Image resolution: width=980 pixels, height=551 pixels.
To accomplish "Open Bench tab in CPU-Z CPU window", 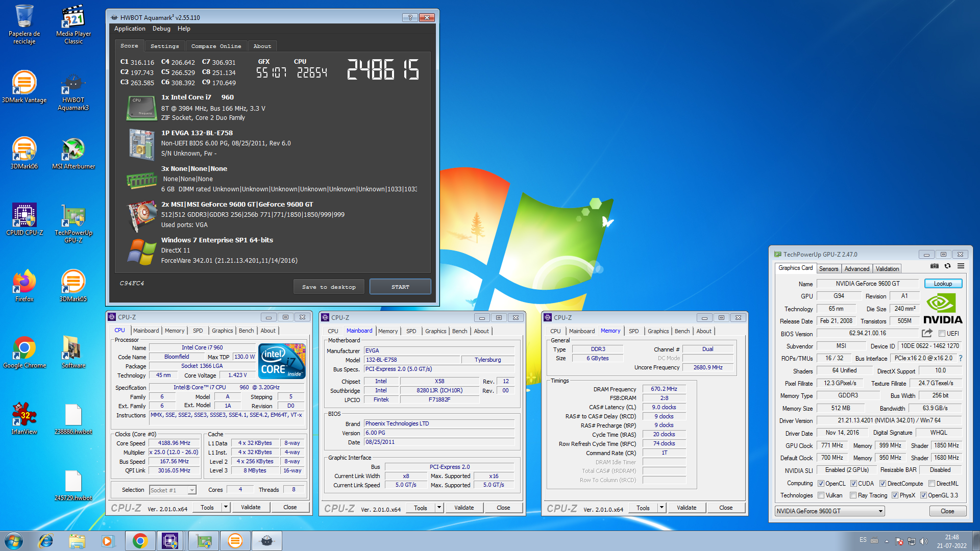I will [x=246, y=331].
